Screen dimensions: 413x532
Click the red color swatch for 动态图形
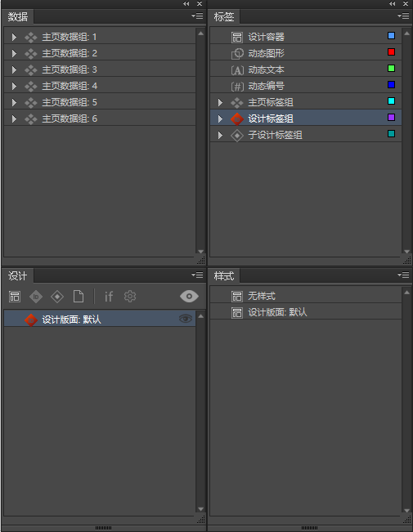[391, 52]
